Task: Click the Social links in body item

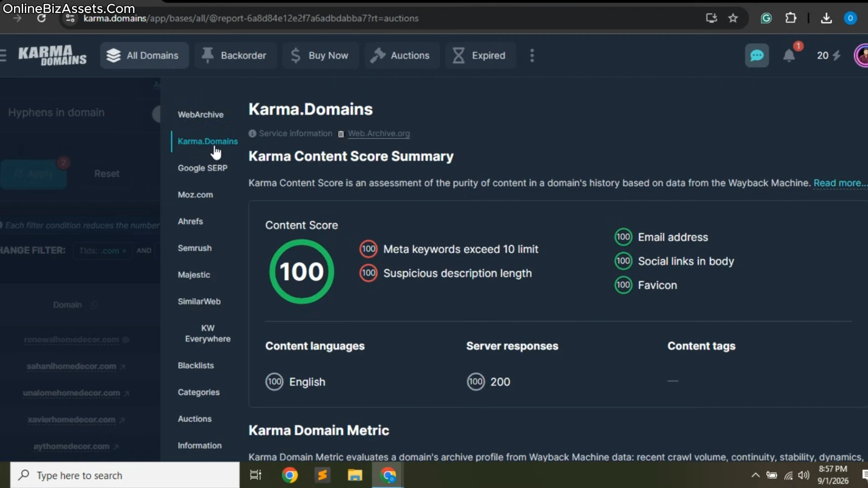Action: [675, 261]
